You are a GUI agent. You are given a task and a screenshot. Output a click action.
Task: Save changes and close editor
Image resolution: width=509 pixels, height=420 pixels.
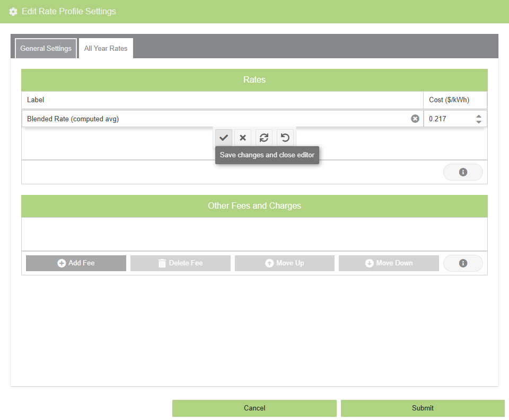(x=223, y=137)
